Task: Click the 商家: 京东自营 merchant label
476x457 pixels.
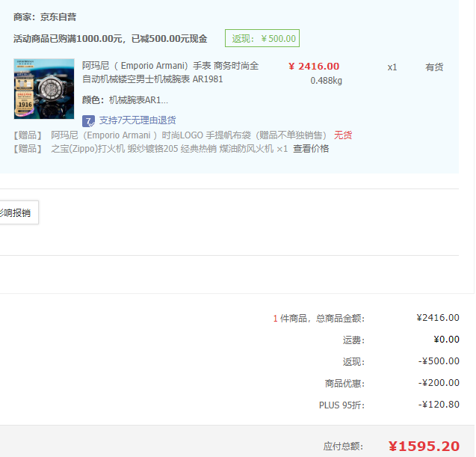Action: [x=45, y=17]
